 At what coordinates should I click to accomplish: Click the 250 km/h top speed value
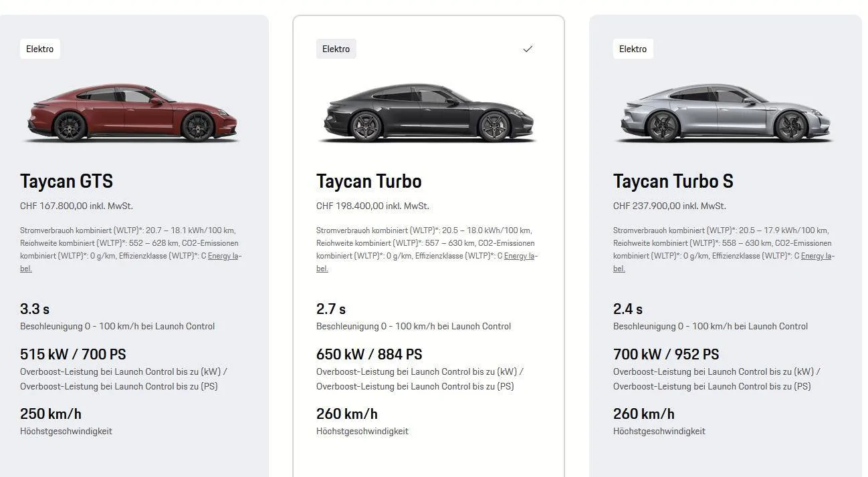(51, 414)
